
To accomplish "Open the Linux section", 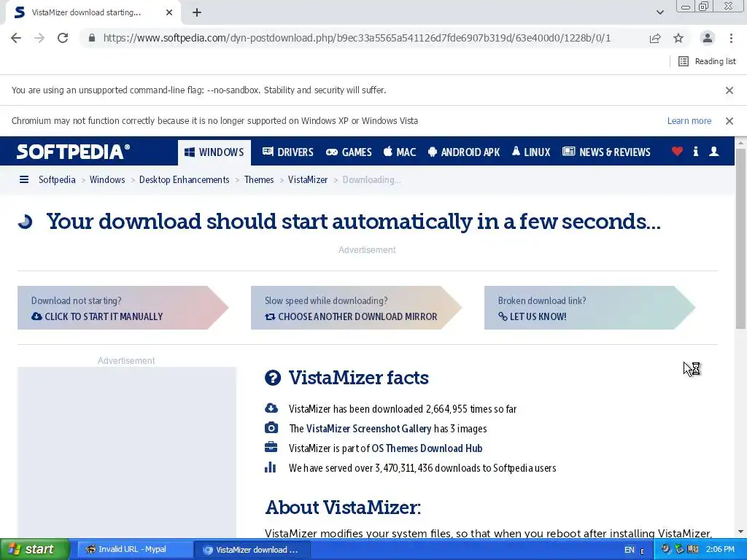I will coord(531,152).
